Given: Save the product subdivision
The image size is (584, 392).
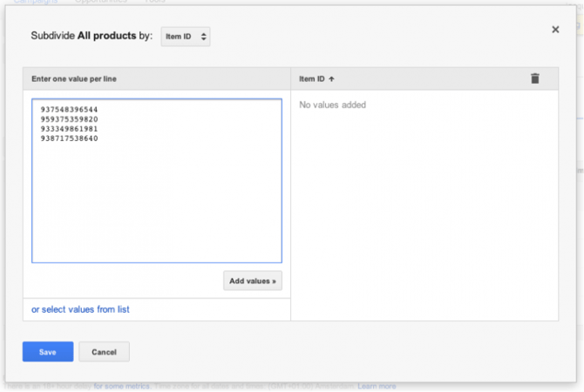Looking at the screenshot, I should point(47,352).
